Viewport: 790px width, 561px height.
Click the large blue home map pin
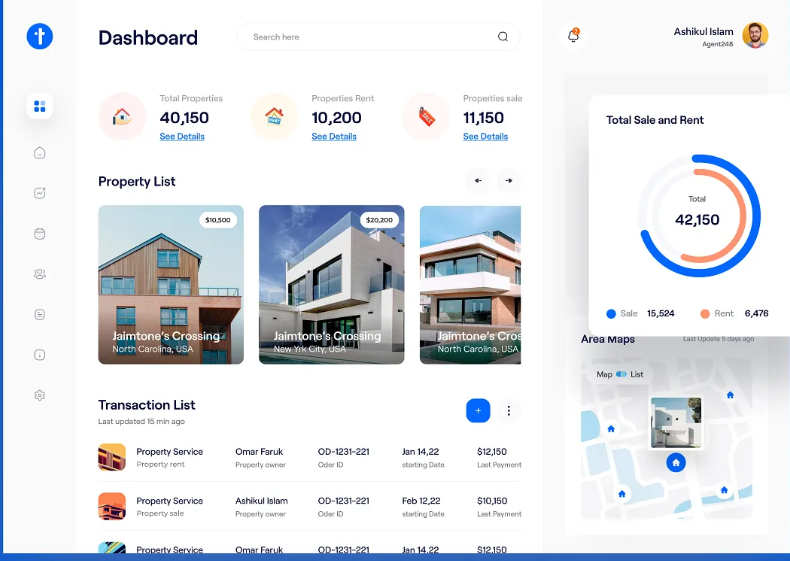(x=676, y=462)
